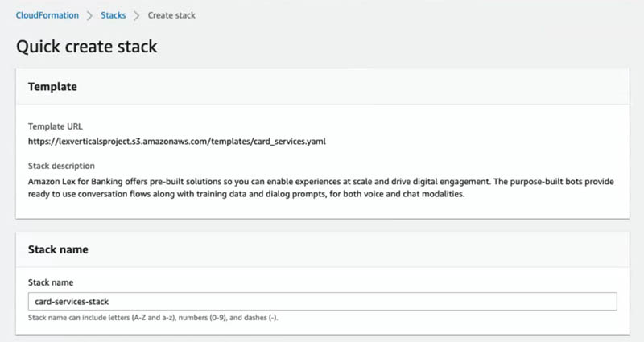Go to the Stacks breadcrumb link

coord(113,15)
